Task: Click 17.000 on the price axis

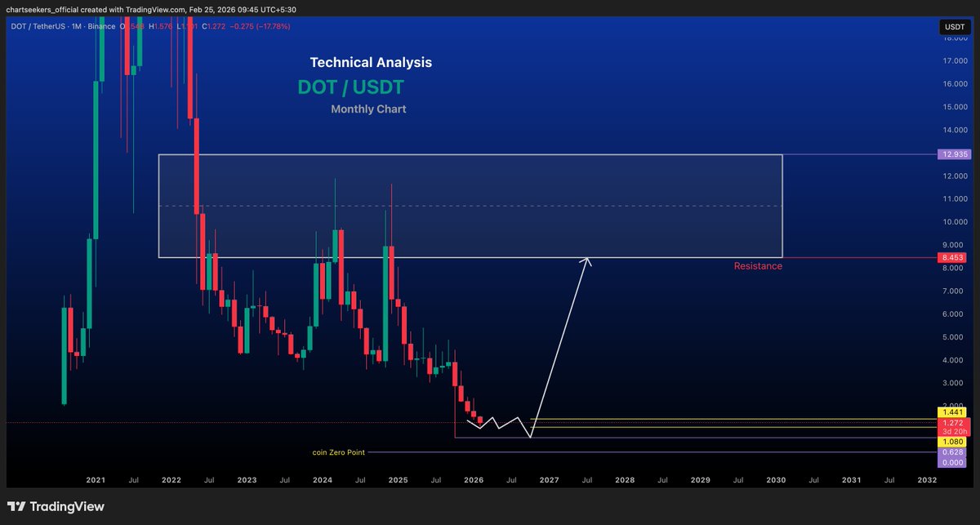Action: [x=955, y=60]
